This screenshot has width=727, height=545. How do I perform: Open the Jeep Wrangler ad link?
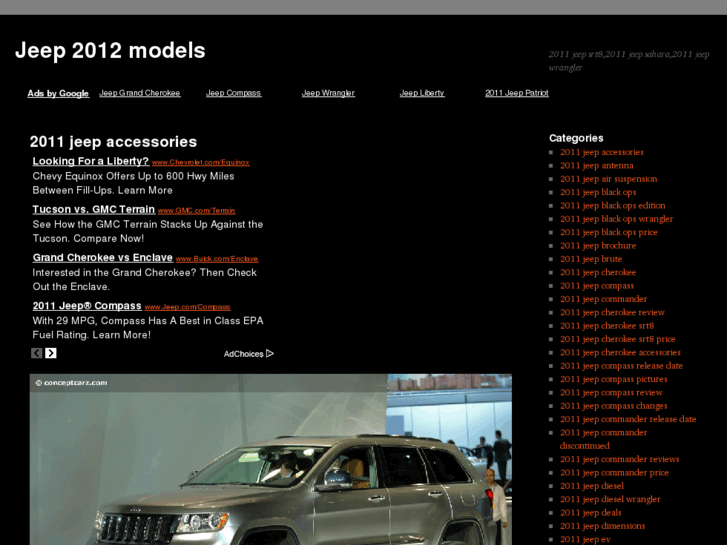(x=328, y=93)
